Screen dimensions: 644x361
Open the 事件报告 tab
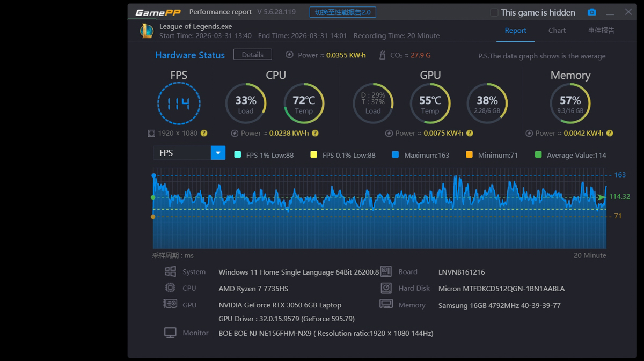(x=601, y=31)
